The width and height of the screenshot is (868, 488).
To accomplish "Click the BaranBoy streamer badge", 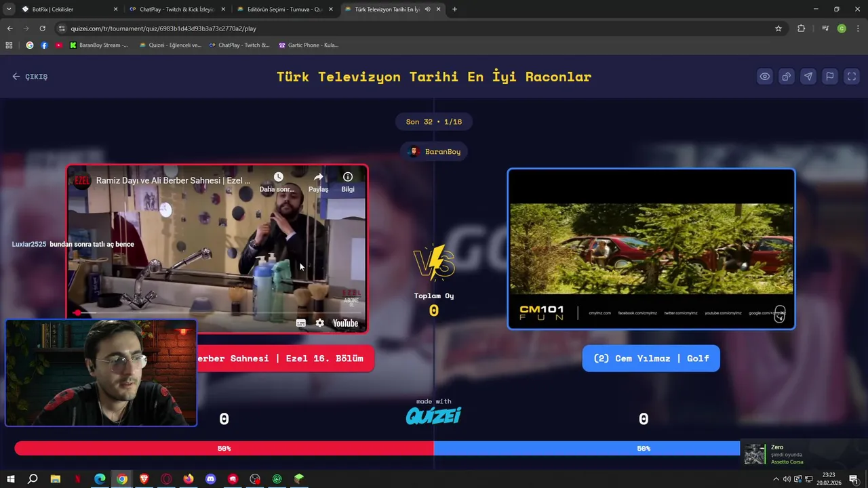I will point(435,152).
